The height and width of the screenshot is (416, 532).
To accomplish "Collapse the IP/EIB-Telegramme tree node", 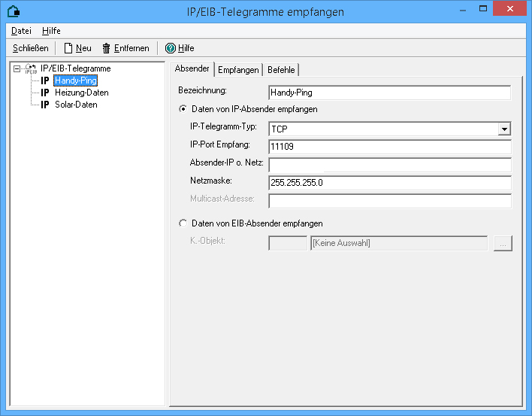I will 17,68.
